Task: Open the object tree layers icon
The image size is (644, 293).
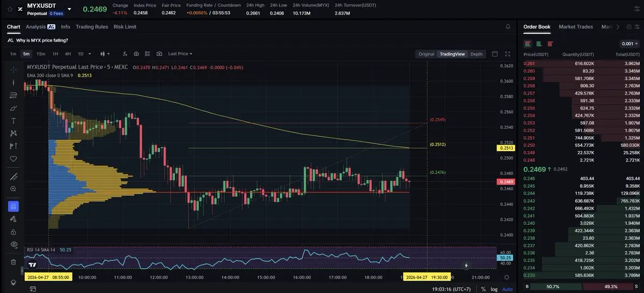Action: point(13,282)
